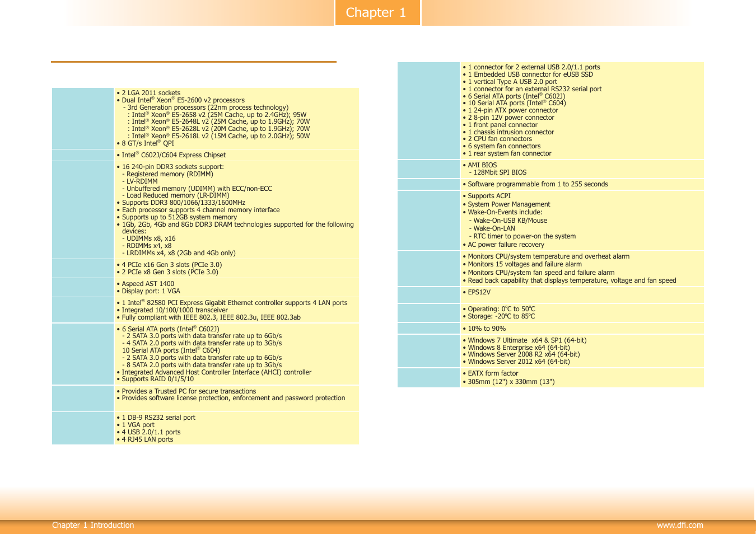Select the Xeon E5-2618L v2 50W line
The width and height of the screenshot is (756, 534).
tap(219, 136)
